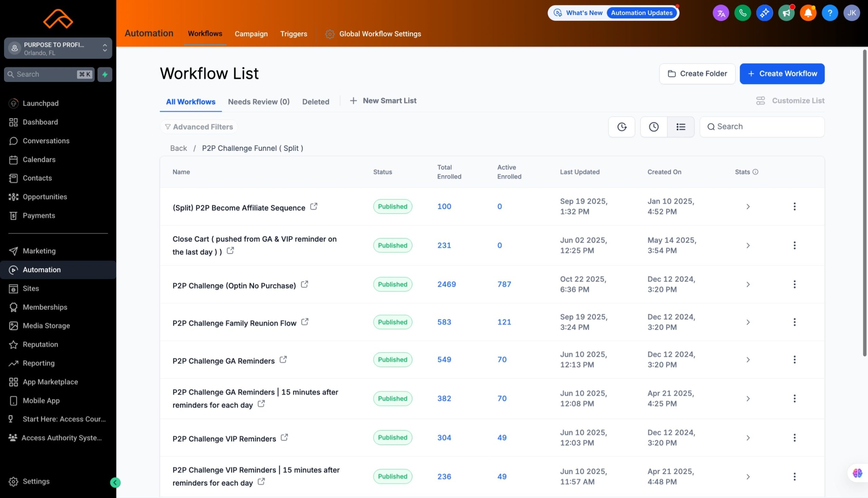Switch to the Needs Review tab
This screenshot has height=498, width=868.
click(258, 102)
